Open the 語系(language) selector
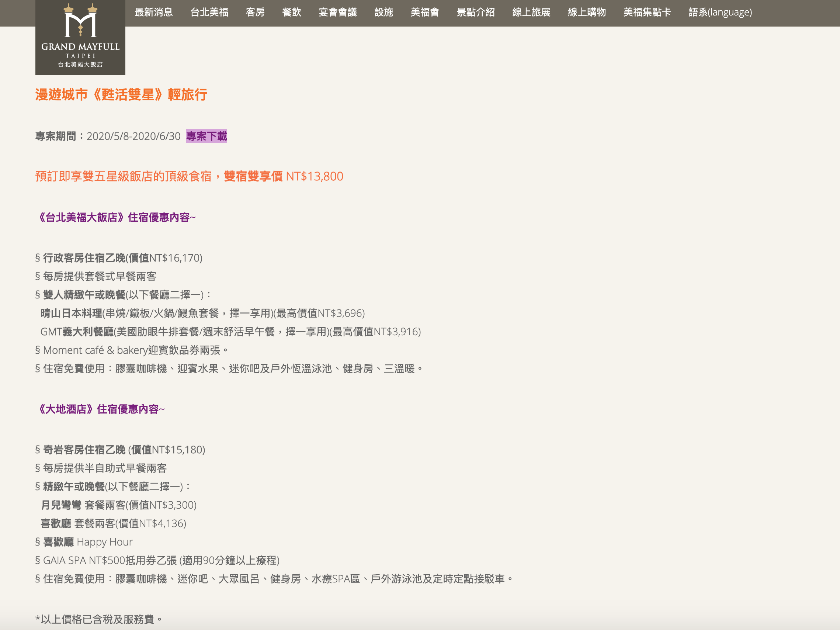This screenshot has height=630, width=840. pyautogui.click(x=720, y=13)
